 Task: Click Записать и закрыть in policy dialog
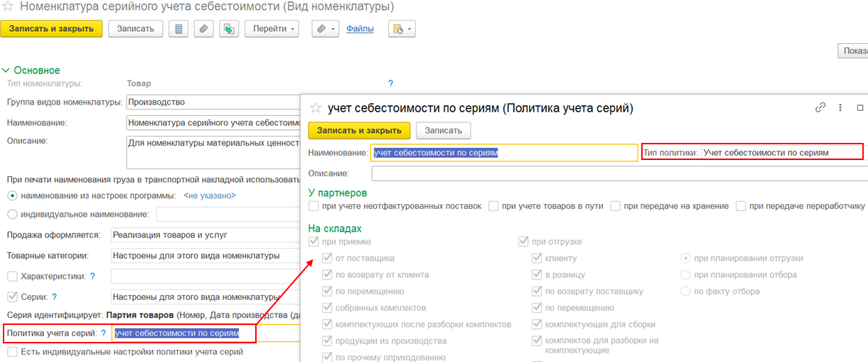(x=359, y=130)
